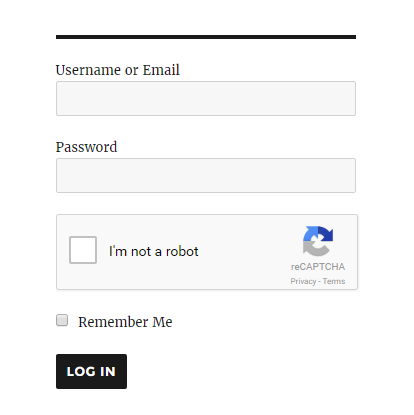Focus the Password input field
414x415 pixels.
tap(206, 176)
